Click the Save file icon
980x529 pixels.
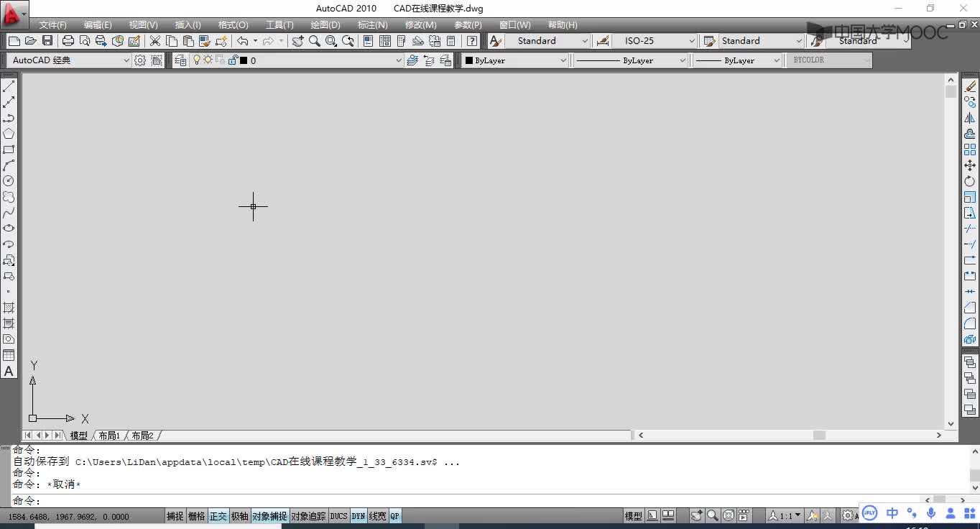point(47,41)
